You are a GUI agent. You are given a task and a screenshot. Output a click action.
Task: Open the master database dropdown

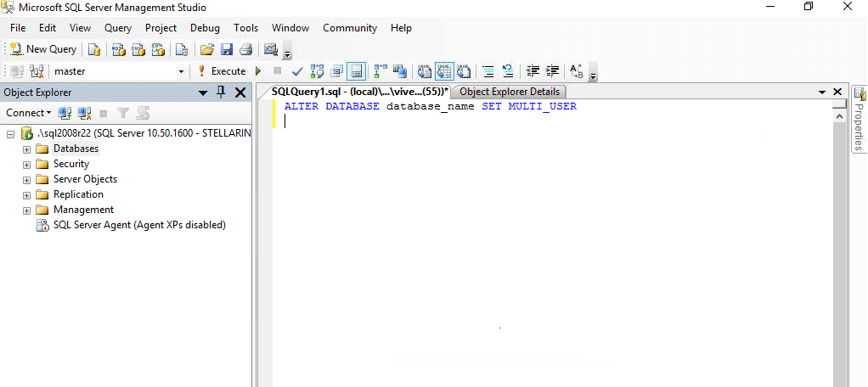(x=180, y=71)
